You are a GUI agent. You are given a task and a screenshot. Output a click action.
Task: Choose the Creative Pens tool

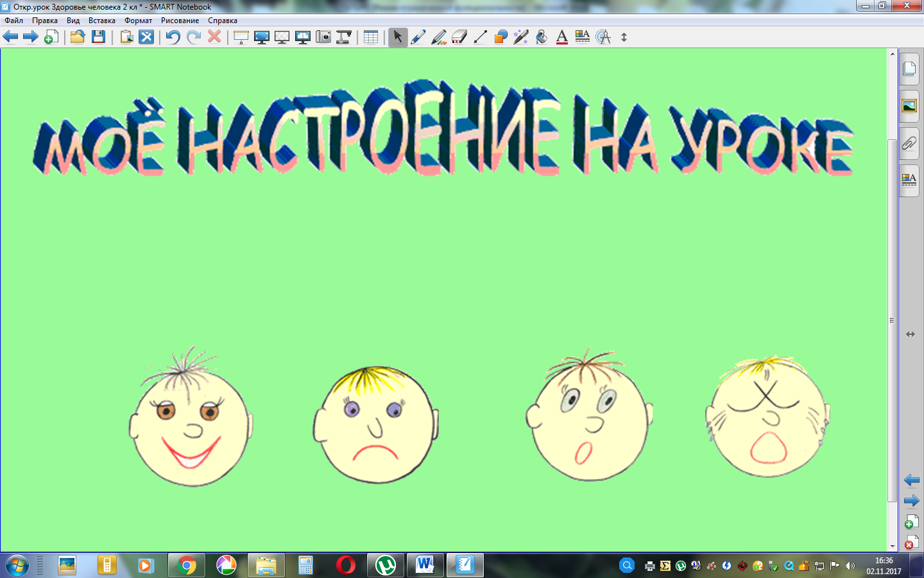point(439,37)
